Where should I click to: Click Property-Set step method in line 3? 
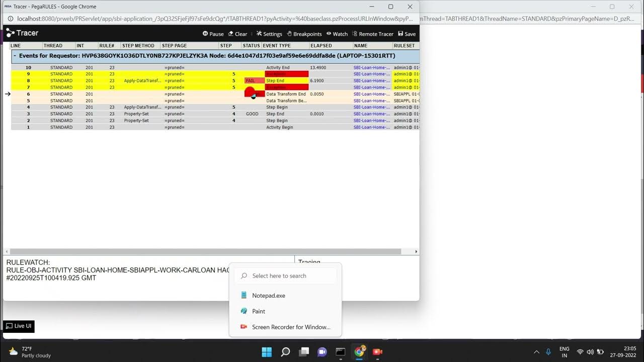[136, 114]
